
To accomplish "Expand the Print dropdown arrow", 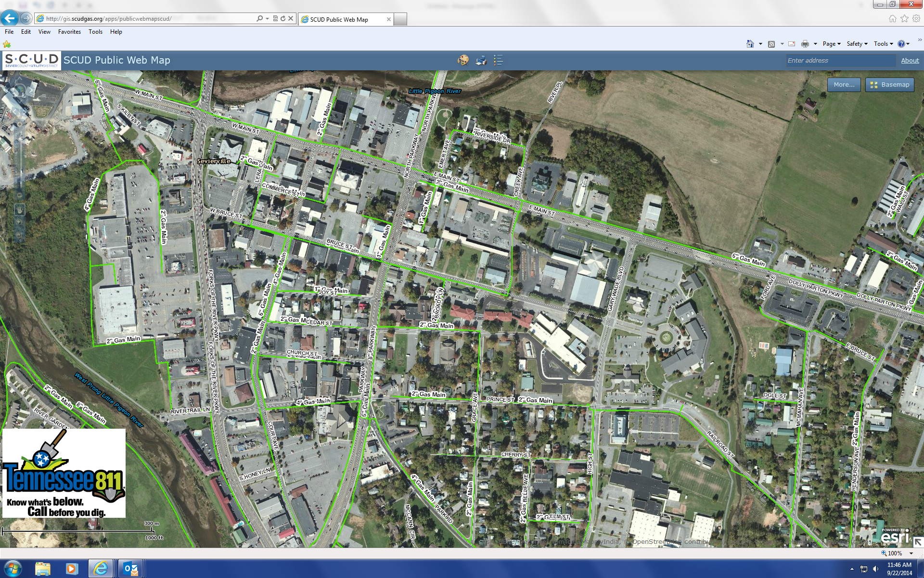I will pos(815,44).
